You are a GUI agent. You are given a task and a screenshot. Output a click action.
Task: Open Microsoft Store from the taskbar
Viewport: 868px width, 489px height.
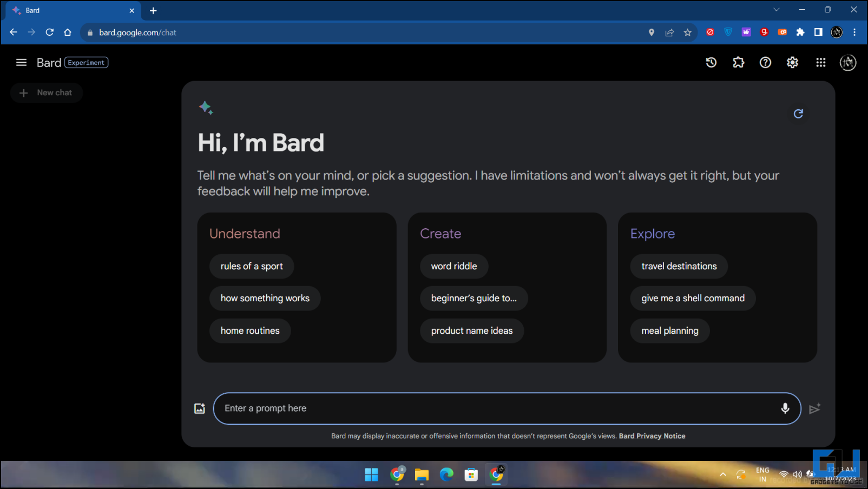(x=471, y=474)
